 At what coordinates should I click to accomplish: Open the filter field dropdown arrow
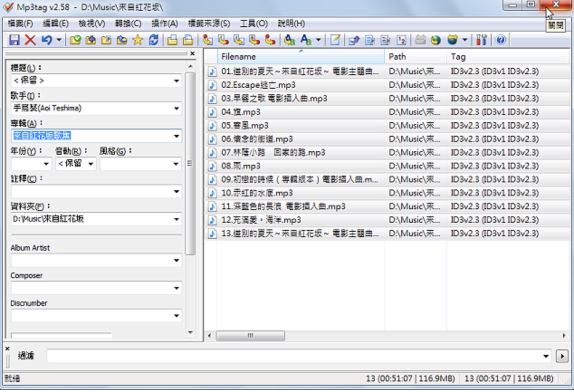pyautogui.click(x=546, y=356)
